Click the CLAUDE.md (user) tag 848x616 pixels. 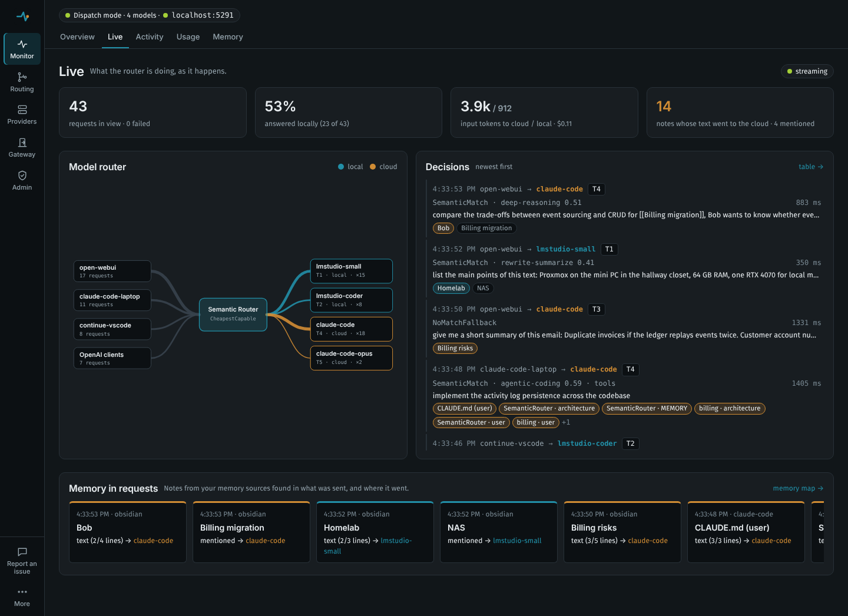[x=465, y=409]
